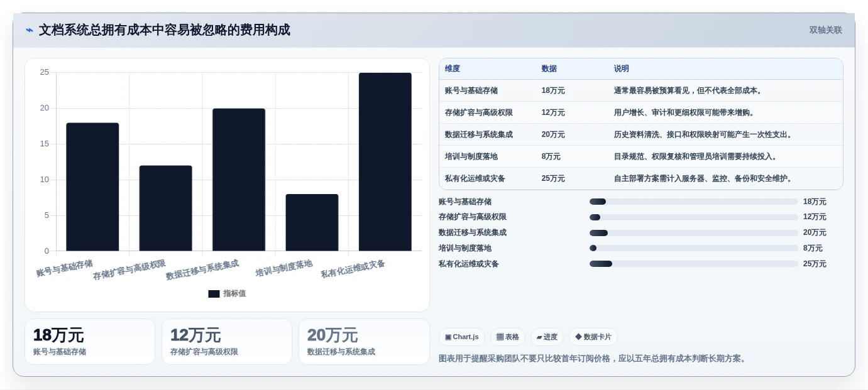
Task: Click the 存储扩容与高级权限 progress bar
Action: click(x=694, y=217)
